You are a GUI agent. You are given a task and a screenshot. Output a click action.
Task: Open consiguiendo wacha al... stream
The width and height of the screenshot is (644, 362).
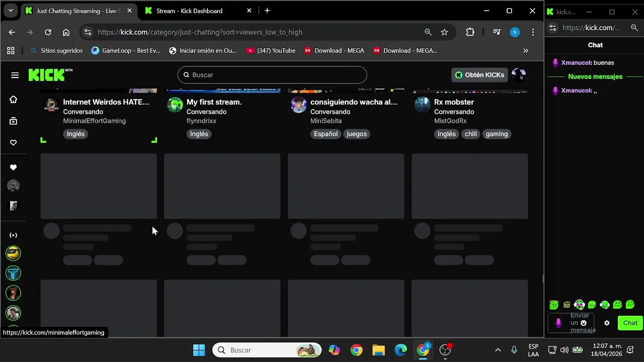354,102
